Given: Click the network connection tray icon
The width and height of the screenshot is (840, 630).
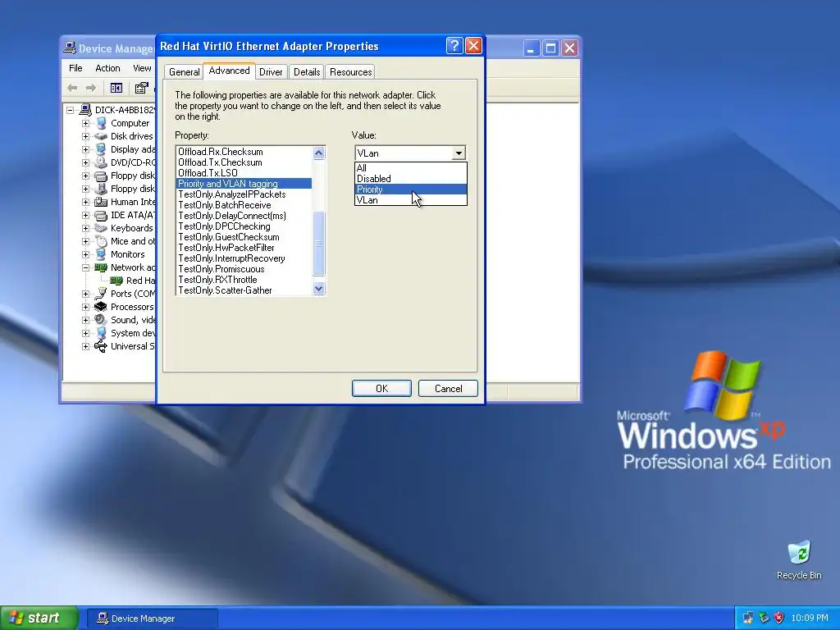Looking at the screenshot, I should pos(748,618).
